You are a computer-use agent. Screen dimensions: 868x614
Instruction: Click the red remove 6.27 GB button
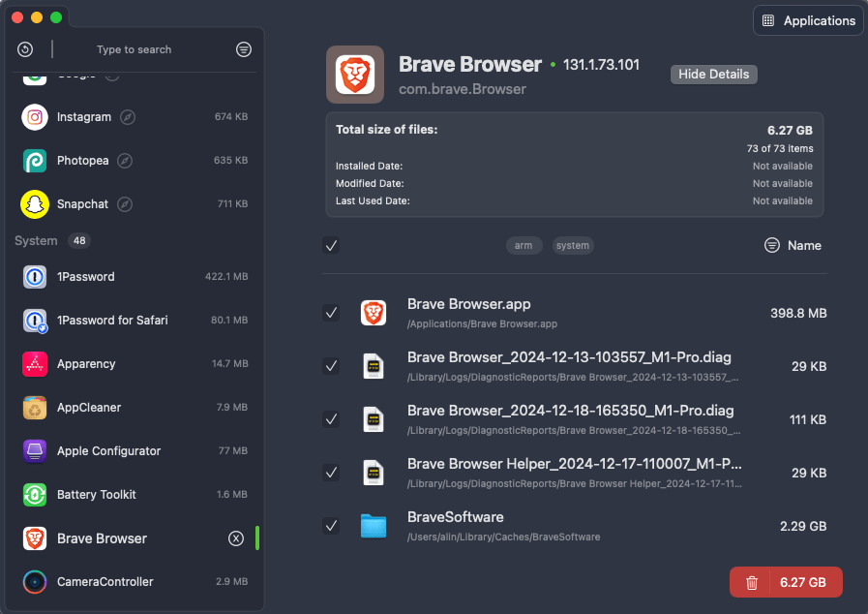tap(786, 582)
